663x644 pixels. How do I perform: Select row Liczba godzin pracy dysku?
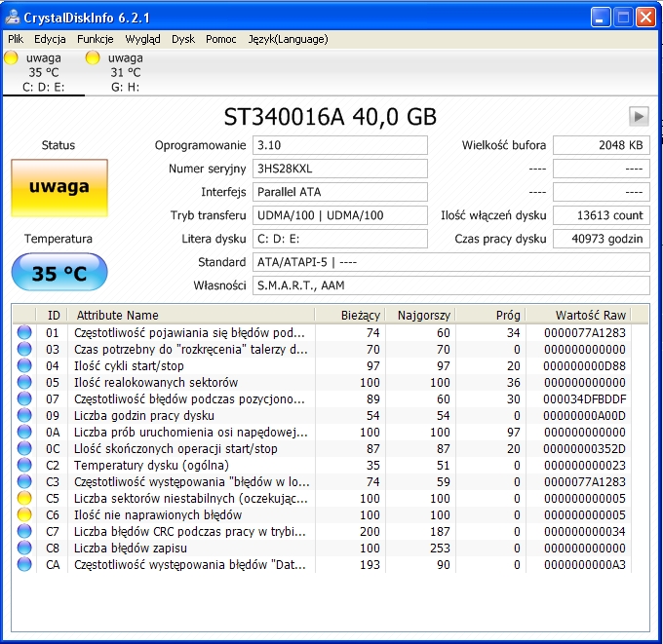click(322, 415)
